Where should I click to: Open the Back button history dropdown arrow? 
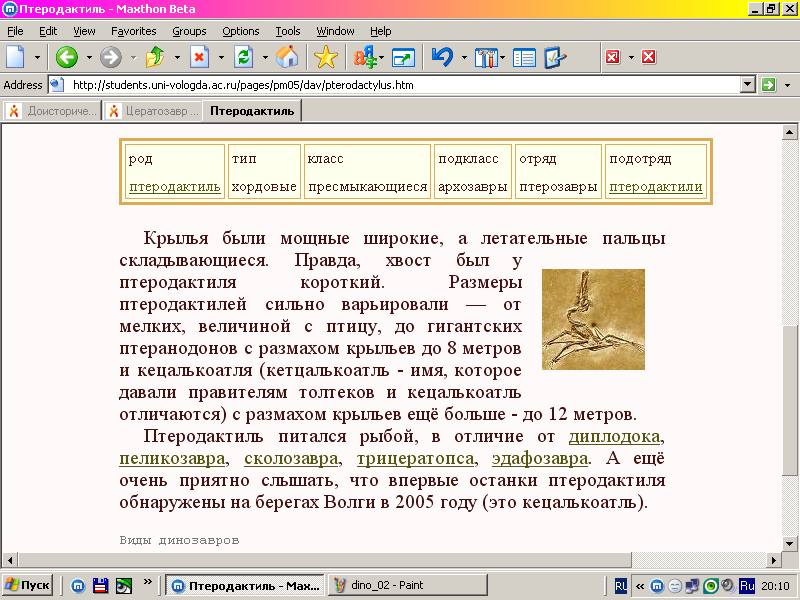point(88,57)
